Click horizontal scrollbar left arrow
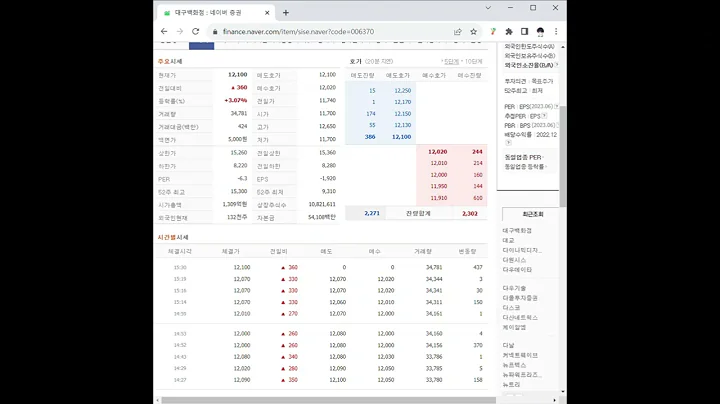 click(158, 400)
